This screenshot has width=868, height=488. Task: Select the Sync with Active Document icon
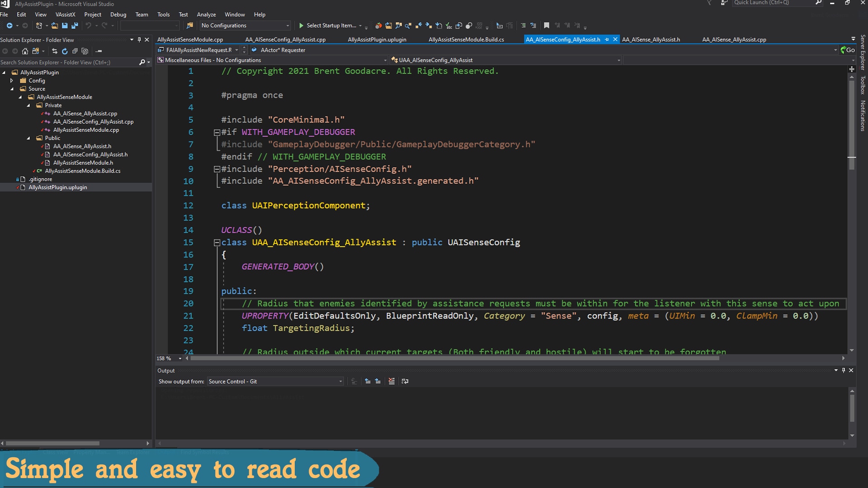click(55, 51)
